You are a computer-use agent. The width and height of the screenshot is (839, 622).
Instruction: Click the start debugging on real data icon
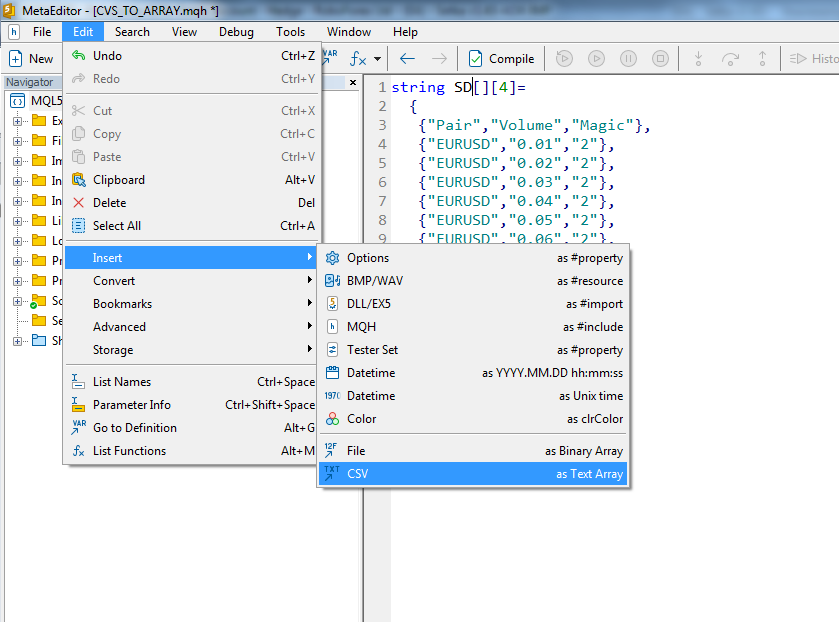point(564,58)
